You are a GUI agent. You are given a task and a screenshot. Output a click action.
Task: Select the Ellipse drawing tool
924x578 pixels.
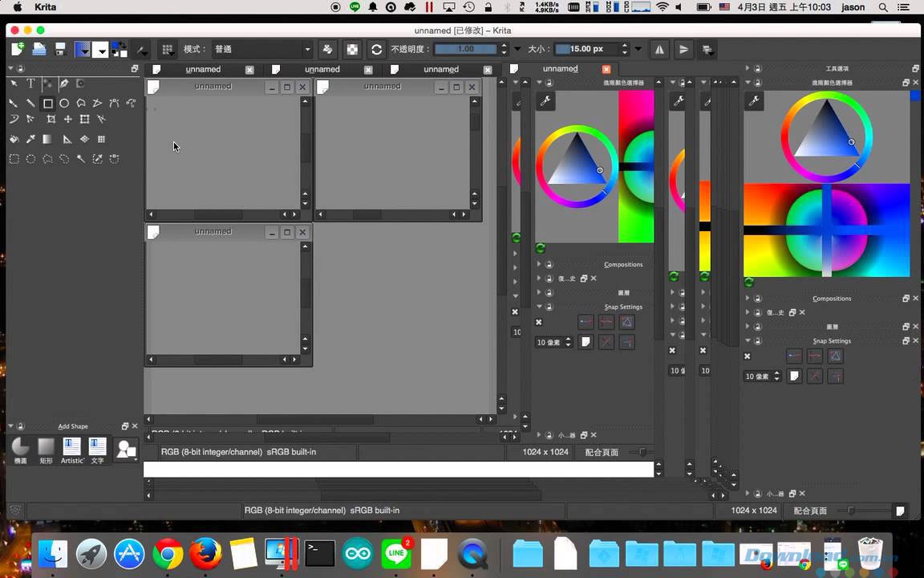click(64, 103)
